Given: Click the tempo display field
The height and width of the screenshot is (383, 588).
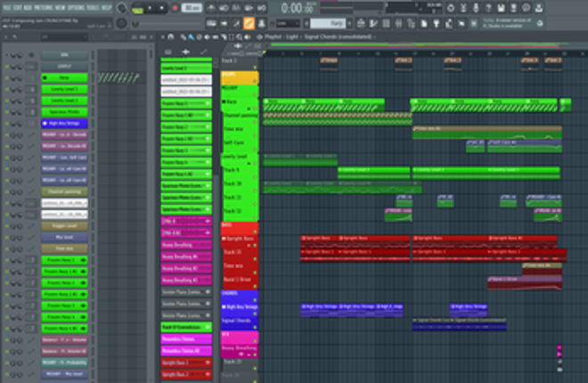Looking at the screenshot, I should [192, 8].
